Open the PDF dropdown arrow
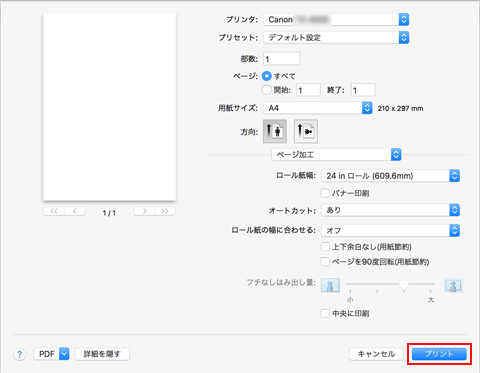Screen dimensions: 480x373 pyautogui.click(x=64, y=354)
